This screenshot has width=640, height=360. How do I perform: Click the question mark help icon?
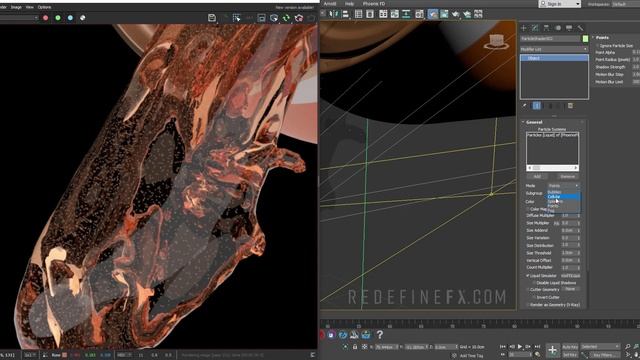coord(380,335)
